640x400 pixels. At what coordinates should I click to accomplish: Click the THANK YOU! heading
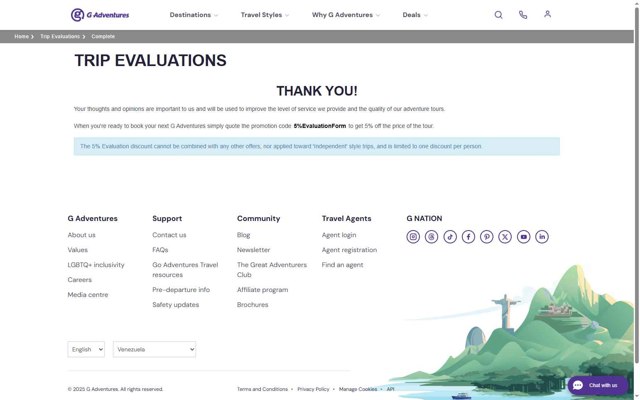317,91
